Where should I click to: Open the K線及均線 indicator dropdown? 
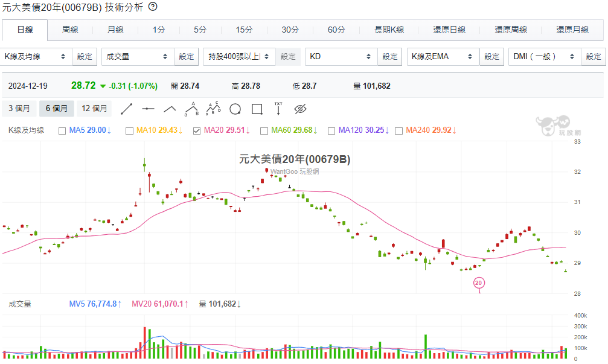36,57
